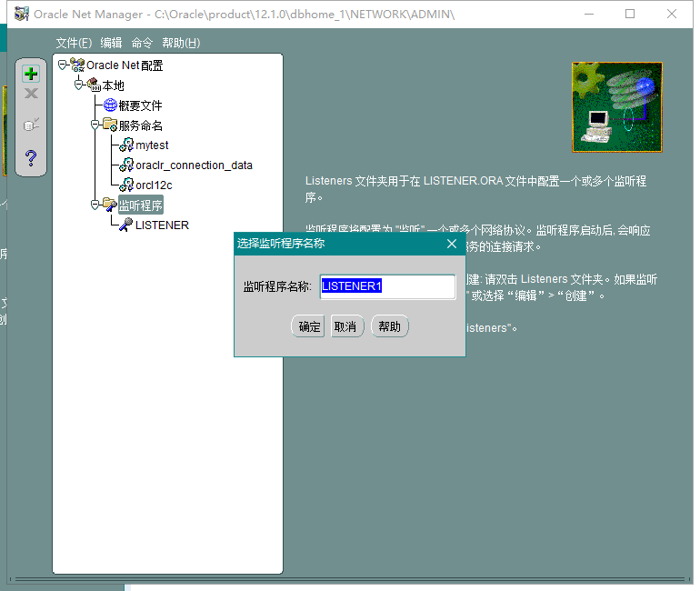Image resolution: width=700 pixels, height=591 pixels.
Task: Confirm with the 确定 button
Action: coord(308,326)
